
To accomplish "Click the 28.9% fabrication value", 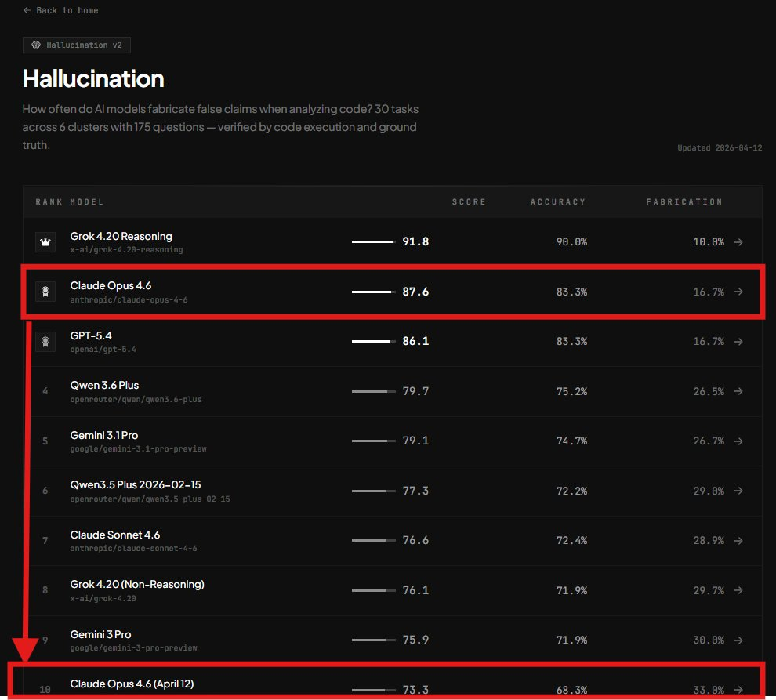I will click(x=709, y=541).
